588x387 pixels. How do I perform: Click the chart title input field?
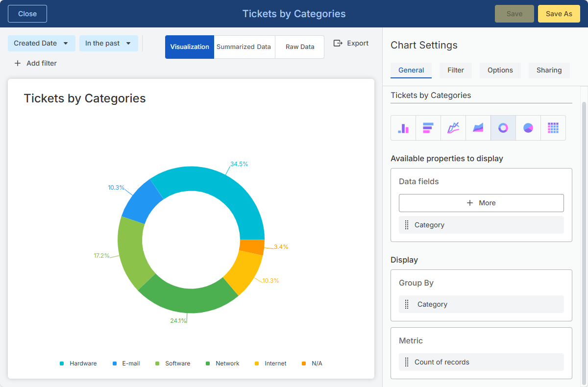(481, 96)
